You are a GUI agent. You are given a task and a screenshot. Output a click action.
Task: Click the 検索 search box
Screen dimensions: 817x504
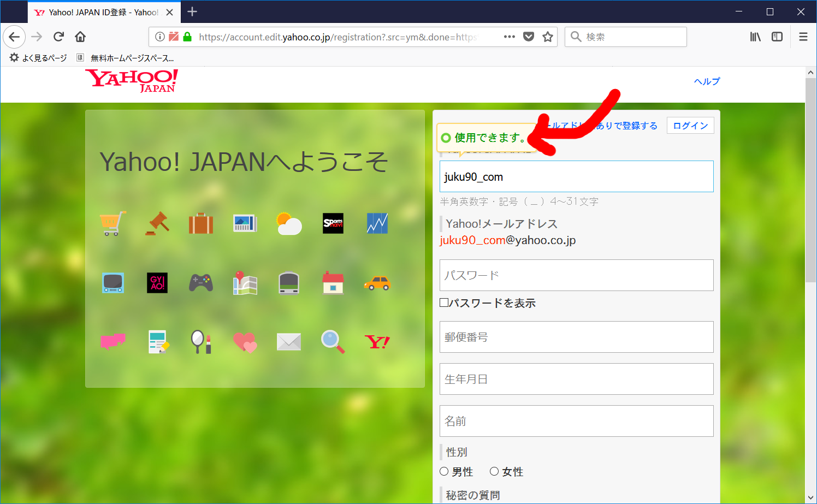click(x=626, y=37)
